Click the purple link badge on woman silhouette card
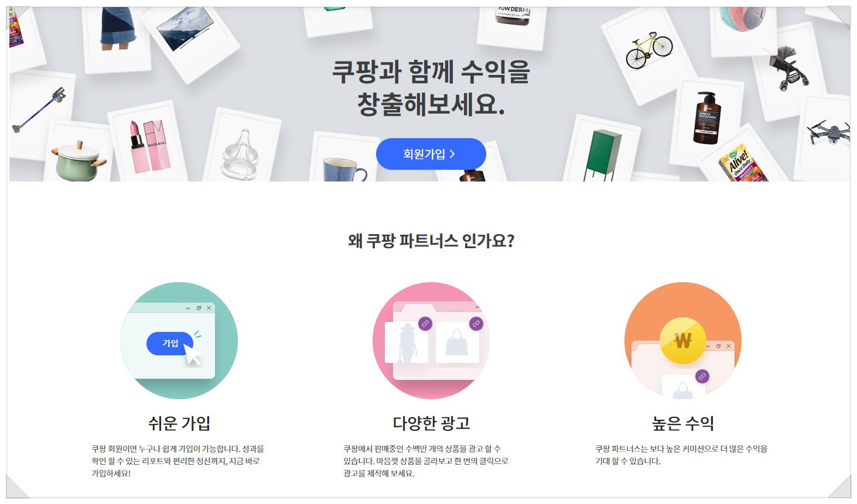This screenshot has width=857, height=504. tap(425, 323)
